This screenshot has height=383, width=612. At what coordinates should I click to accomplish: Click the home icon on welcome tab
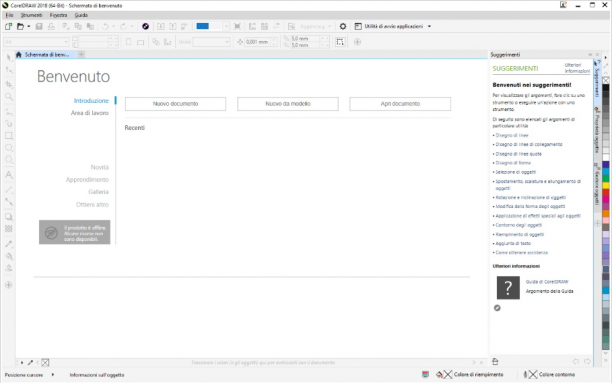pyautogui.click(x=19, y=55)
